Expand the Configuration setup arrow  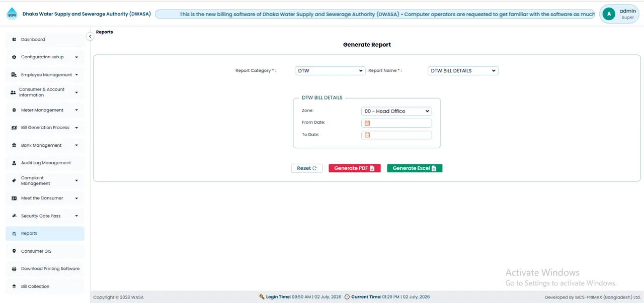click(x=76, y=57)
